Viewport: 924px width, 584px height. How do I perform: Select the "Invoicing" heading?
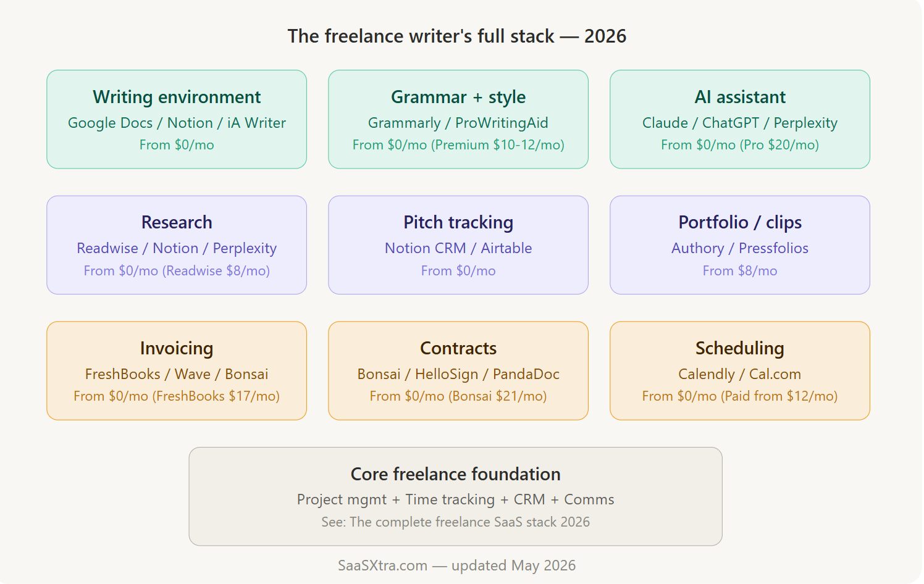(177, 348)
